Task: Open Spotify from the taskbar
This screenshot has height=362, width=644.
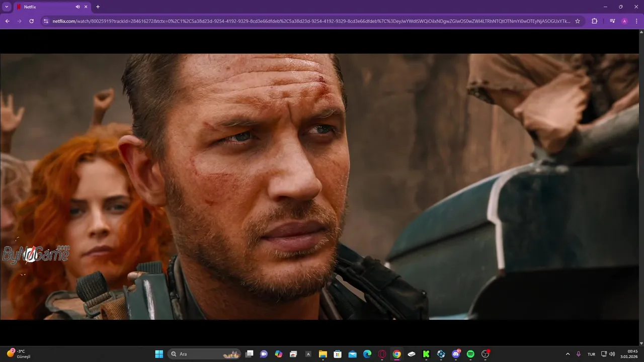Action: (470, 354)
